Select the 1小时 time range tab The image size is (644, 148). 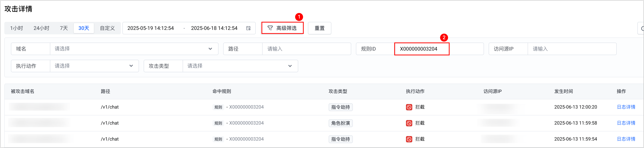point(17,28)
